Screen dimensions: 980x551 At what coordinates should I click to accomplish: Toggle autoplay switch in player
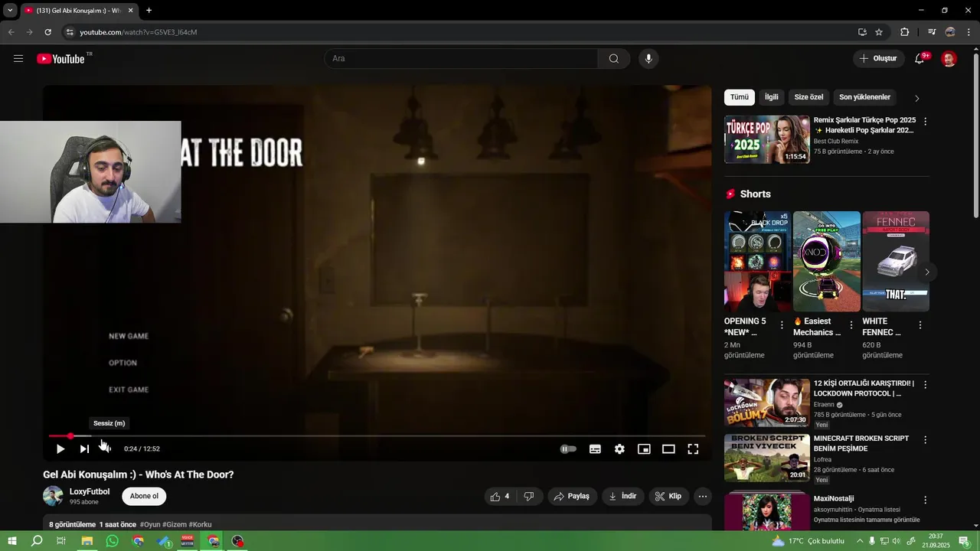[568, 449]
